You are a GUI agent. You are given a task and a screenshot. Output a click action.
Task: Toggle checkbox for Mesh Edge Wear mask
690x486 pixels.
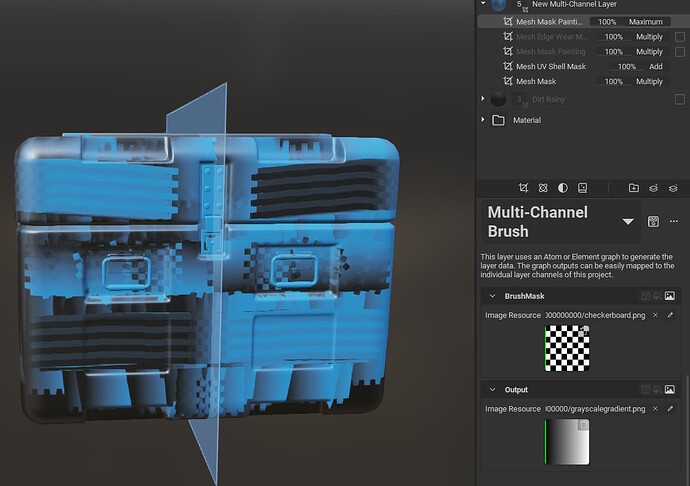(680, 37)
